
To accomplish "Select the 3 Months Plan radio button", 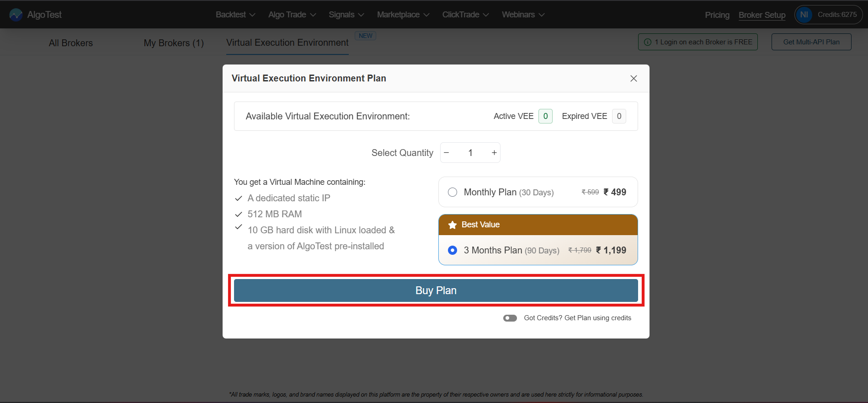I will [x=453, y=250].
